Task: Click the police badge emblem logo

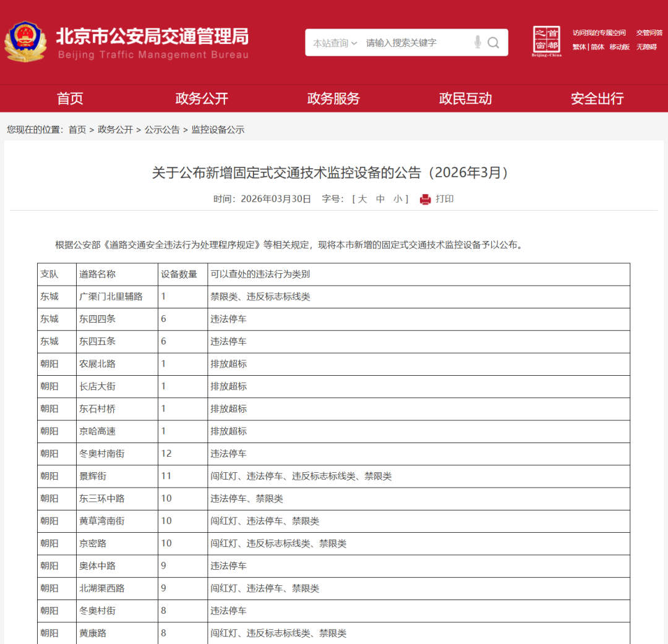Action: (25, 42)
